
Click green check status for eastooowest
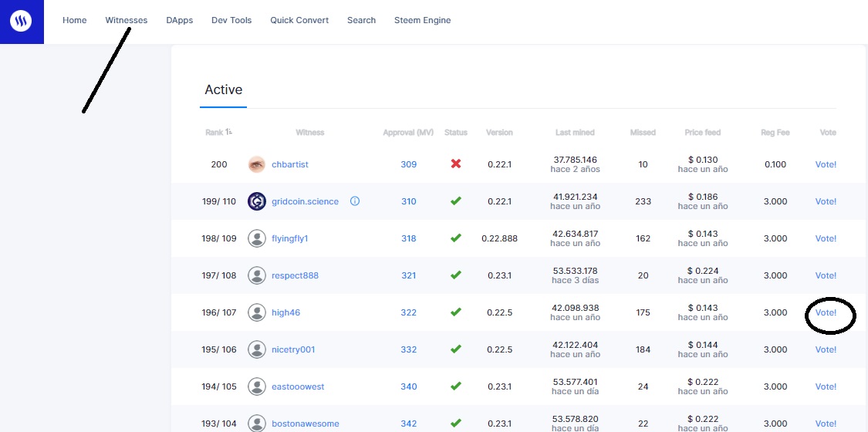coord(455,386)
